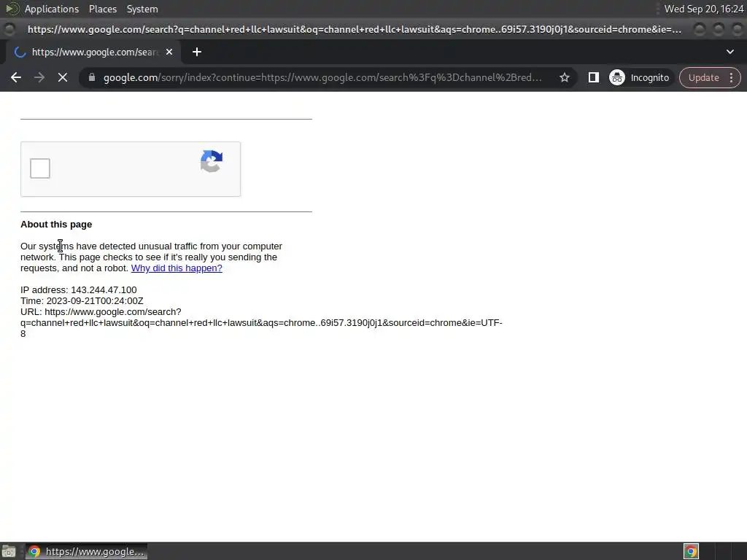
Task: Click the address bar URL field
Action: click(322, 77)
